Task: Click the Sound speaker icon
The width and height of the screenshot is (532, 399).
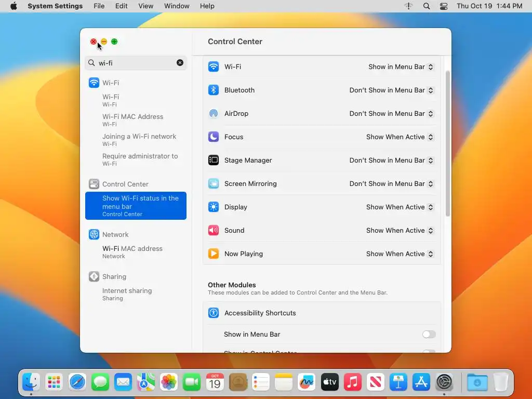Action: click(214, 230)
